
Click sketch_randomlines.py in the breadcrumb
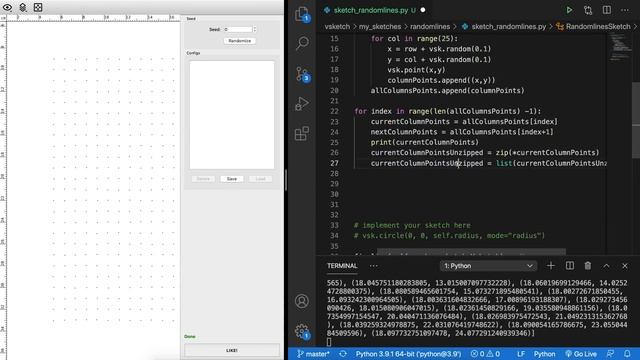click(509, 27)
